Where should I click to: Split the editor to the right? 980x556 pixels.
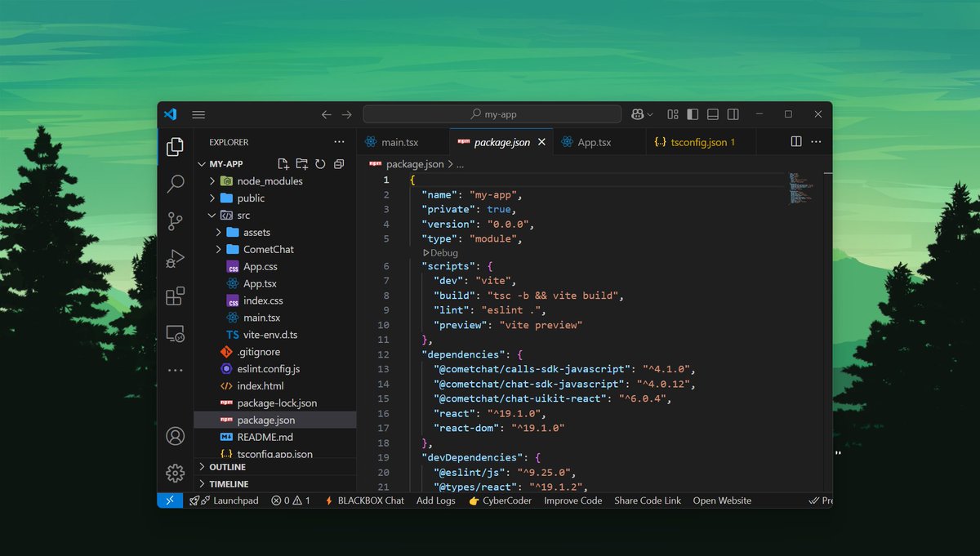[796, 142]
